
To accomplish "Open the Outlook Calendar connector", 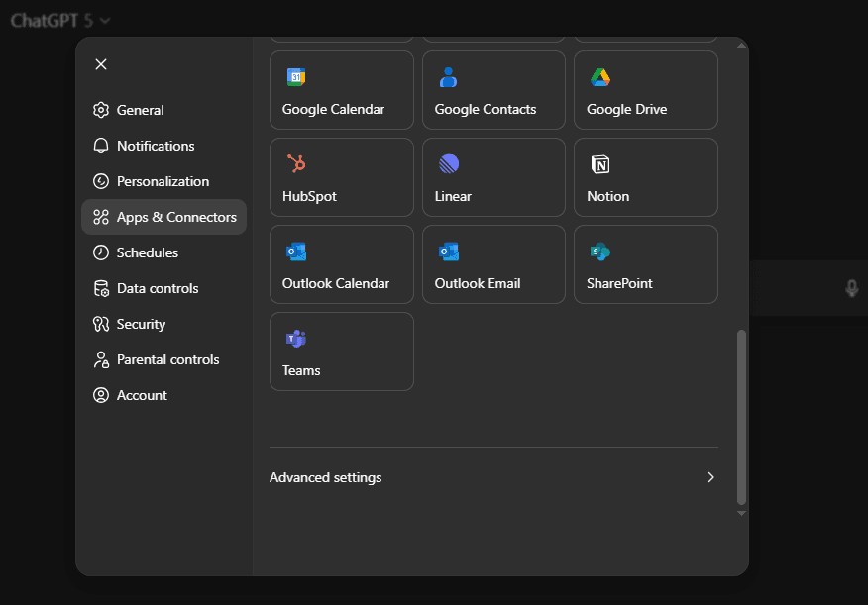I will point(341,264).
